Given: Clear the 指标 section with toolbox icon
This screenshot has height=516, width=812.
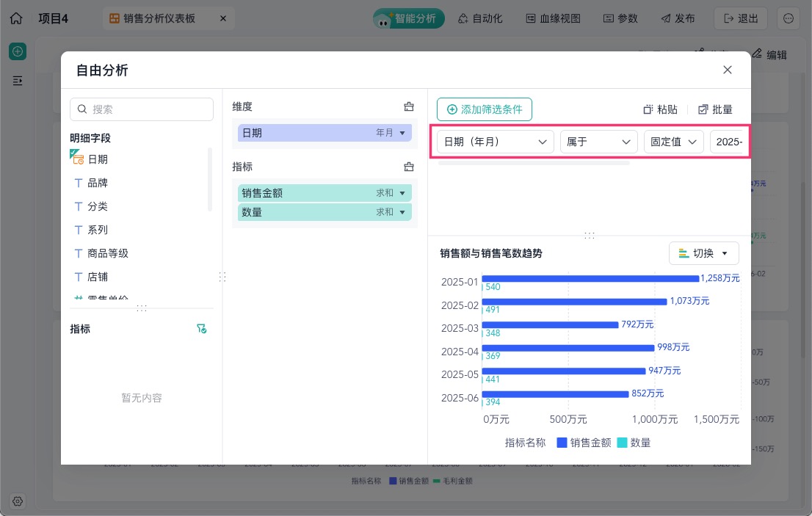Looking at the screenshot, I should 409,167.
